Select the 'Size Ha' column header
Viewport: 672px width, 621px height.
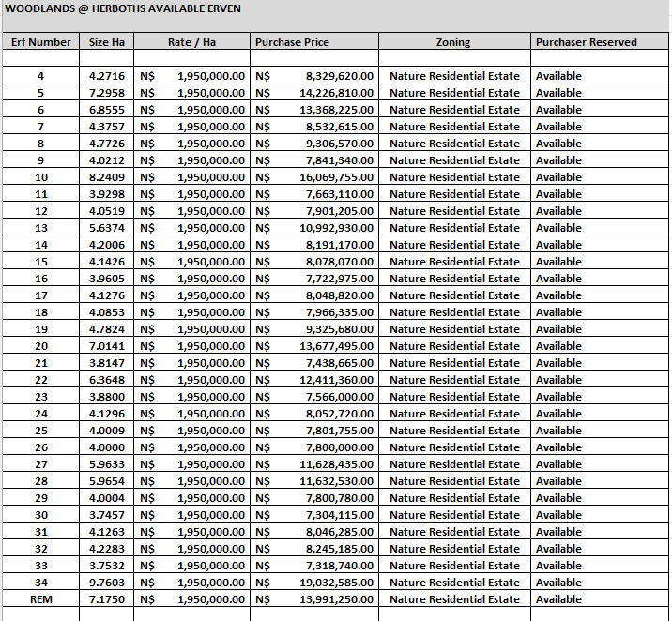coord(106,42)
